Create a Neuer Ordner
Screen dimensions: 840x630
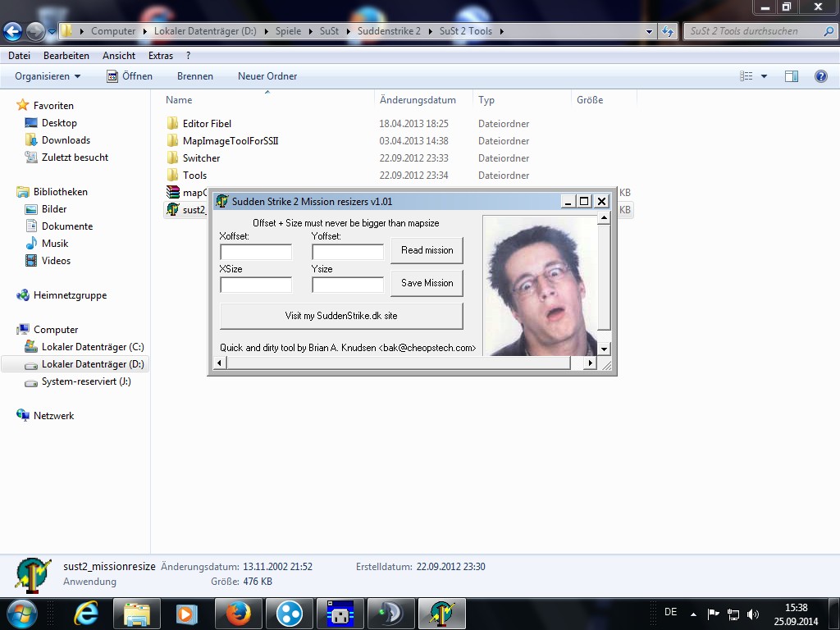pyautogui.click(x=267, y=76)
